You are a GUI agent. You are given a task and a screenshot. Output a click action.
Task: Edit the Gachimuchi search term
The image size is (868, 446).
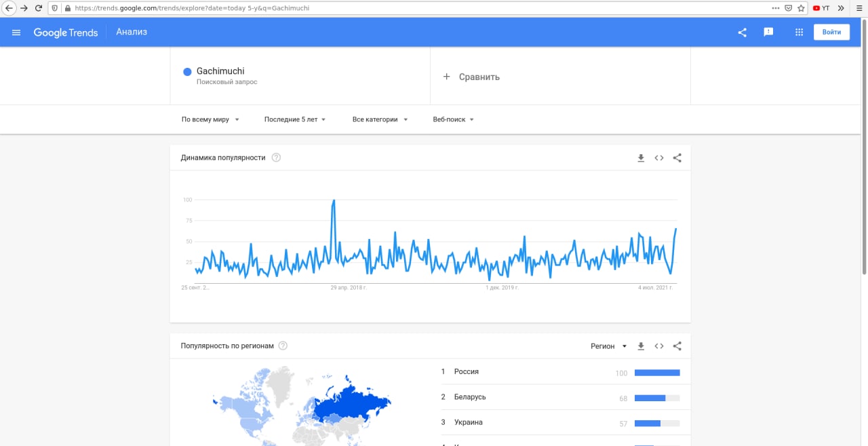tap(220, 71)
